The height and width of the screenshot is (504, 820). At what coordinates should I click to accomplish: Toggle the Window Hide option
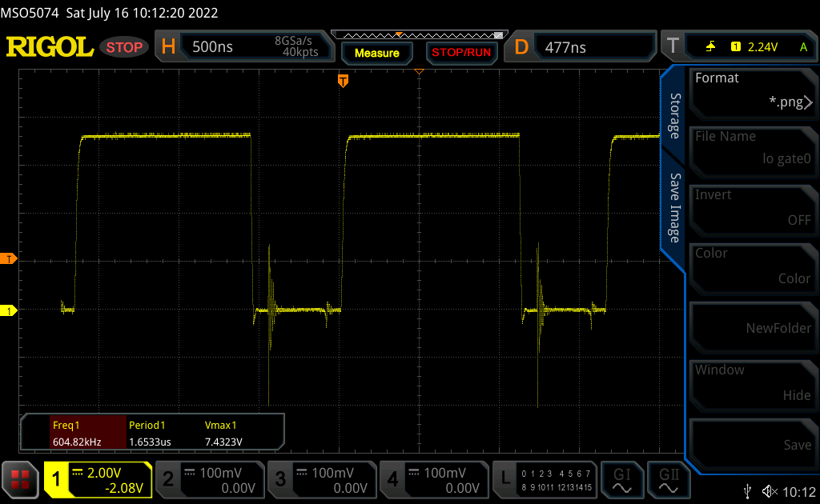753,383
